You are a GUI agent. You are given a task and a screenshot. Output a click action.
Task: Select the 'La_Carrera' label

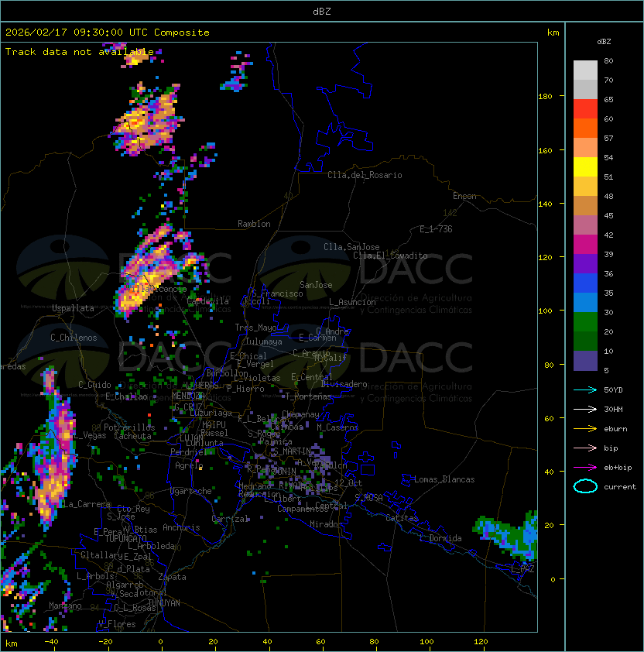(x=87, y=504)
